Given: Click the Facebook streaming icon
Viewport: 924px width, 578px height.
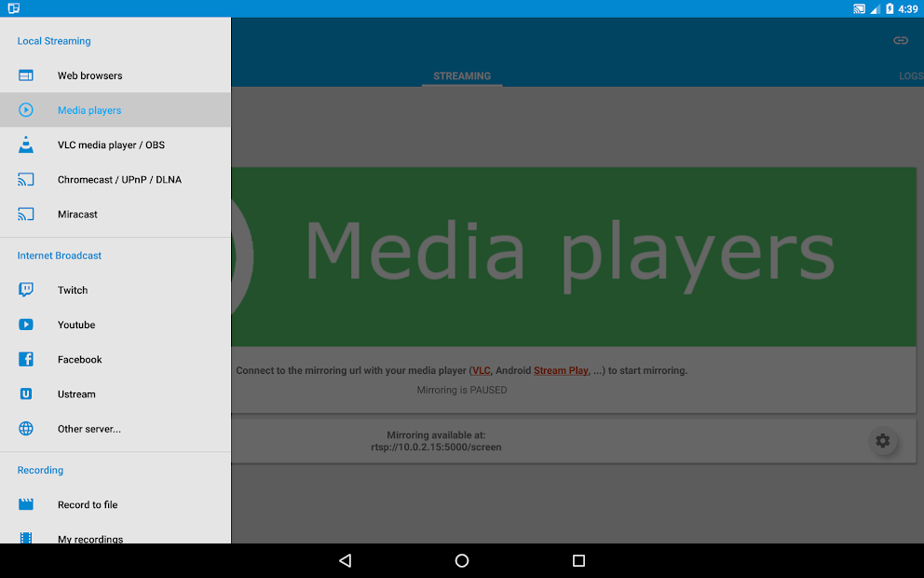Looking at the screenshot, I should click(x=26, y=359).
